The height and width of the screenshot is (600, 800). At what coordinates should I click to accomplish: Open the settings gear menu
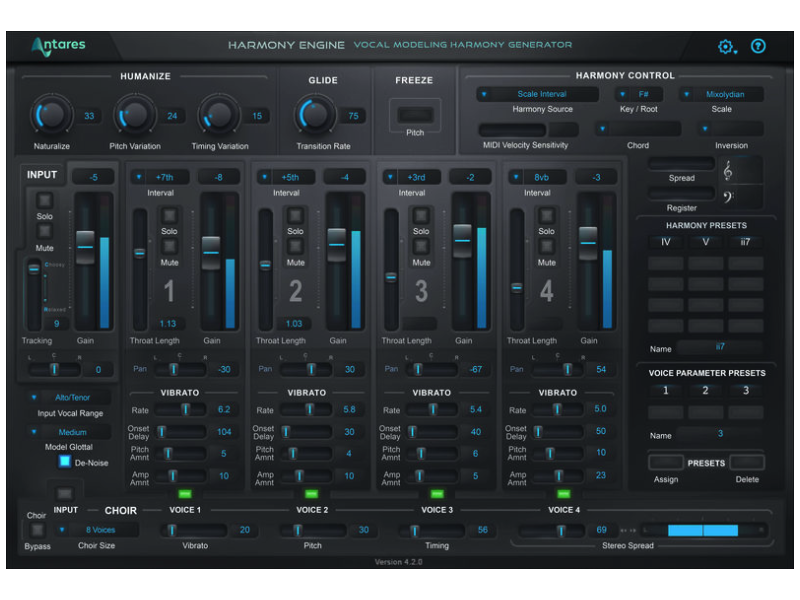[727, 46]
